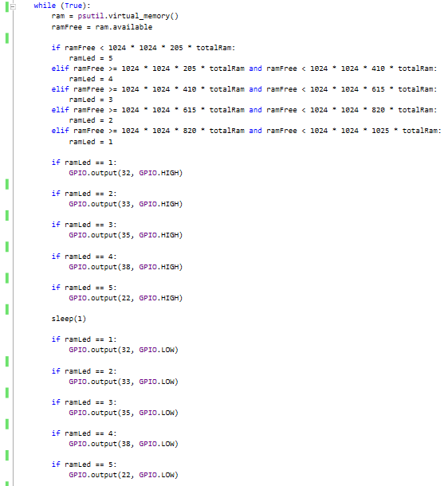Click the 'while (True):' line

click(x=62, y=6)
